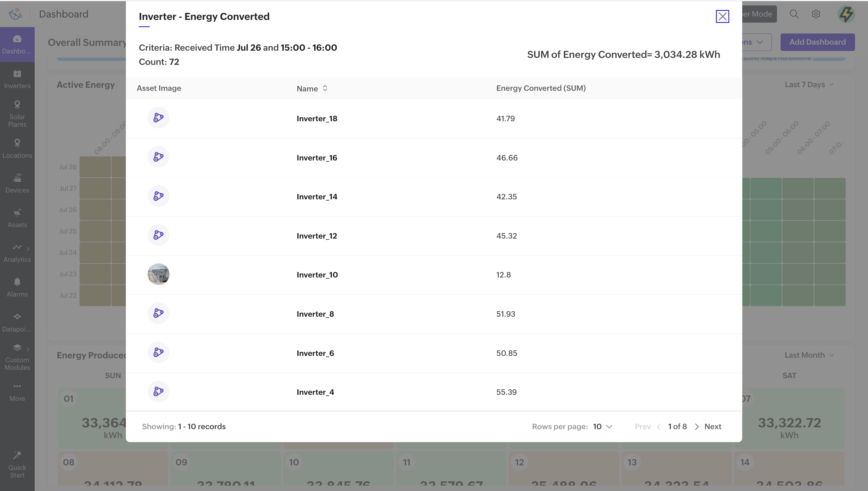
Task: Open the Inverter_10 photo thumbnail
Action: pyautogui.click(x=158, y=274)
